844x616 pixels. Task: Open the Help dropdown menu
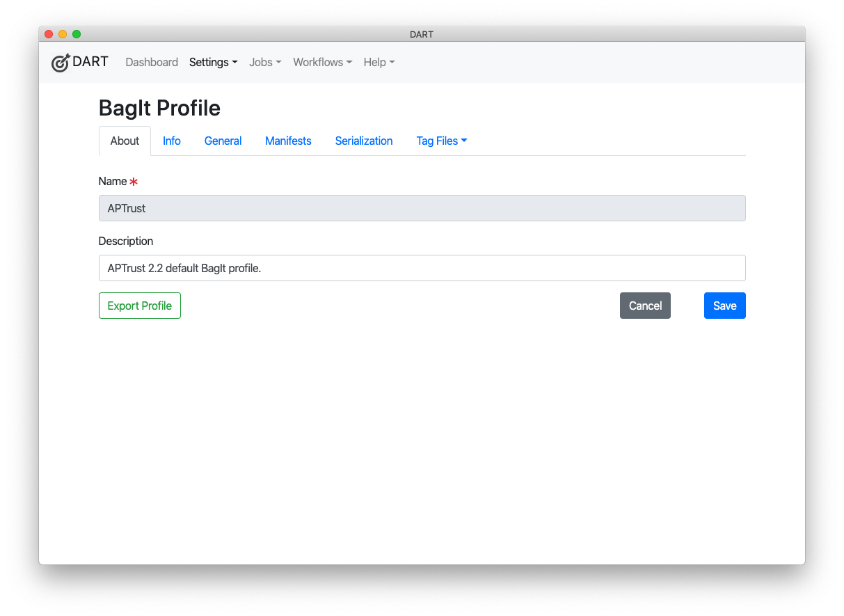pyautogui.click(x=379, y=62)
